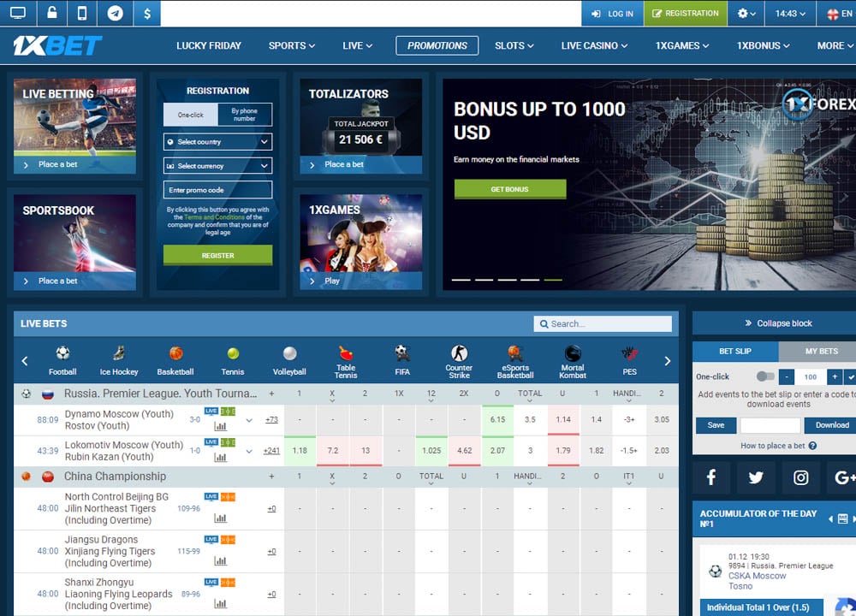Open the Select country dropdown
Viewport: 856px width, 616px height.
tap(217, 142)
